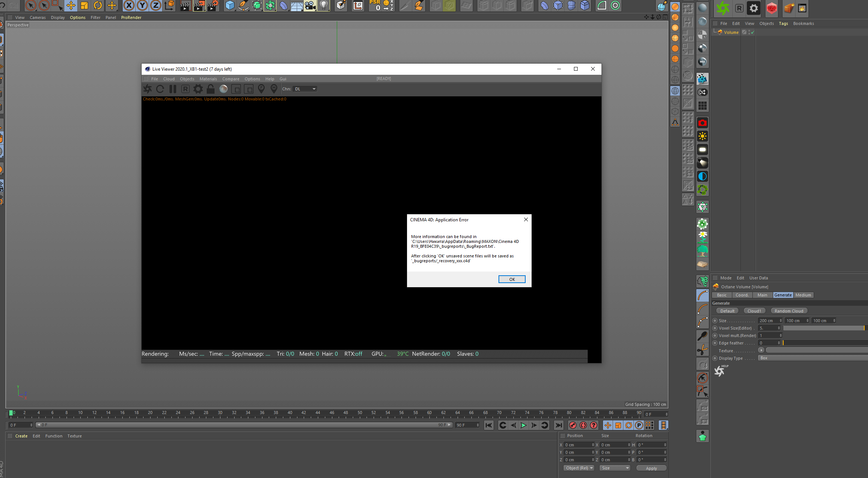Select the X axis lock icon
Image resolution: width=868 pixels, height=478 pixels.
(x=129, y=6)
